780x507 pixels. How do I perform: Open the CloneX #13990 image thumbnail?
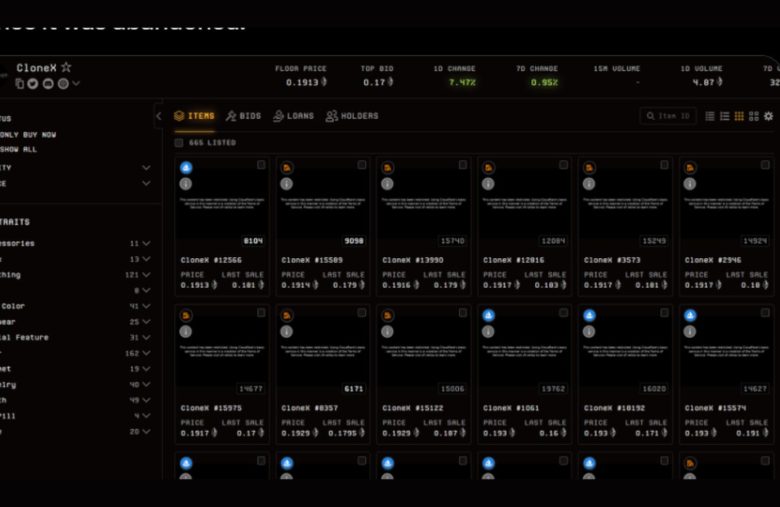pyautogui.click(x=424, y=204)
